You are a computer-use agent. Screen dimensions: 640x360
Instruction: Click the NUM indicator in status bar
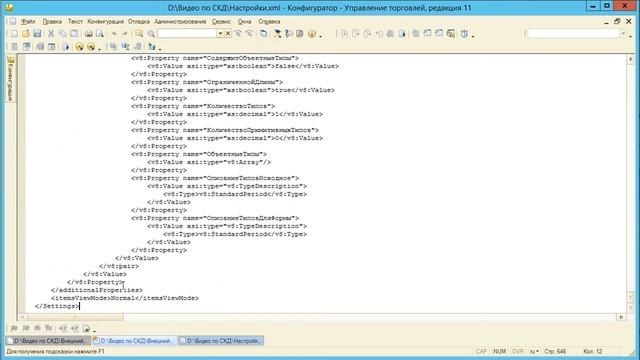tap(499, 351)
